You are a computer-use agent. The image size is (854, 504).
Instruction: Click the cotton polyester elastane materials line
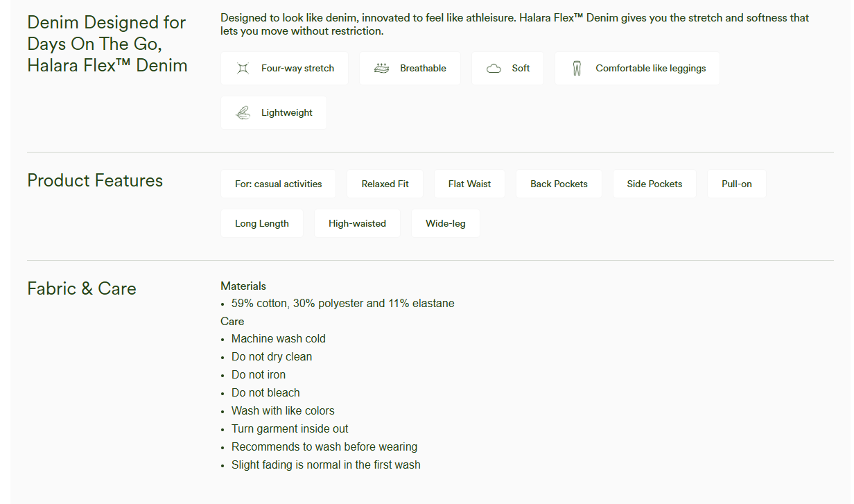pyautogui.click(x=342, y=304)
